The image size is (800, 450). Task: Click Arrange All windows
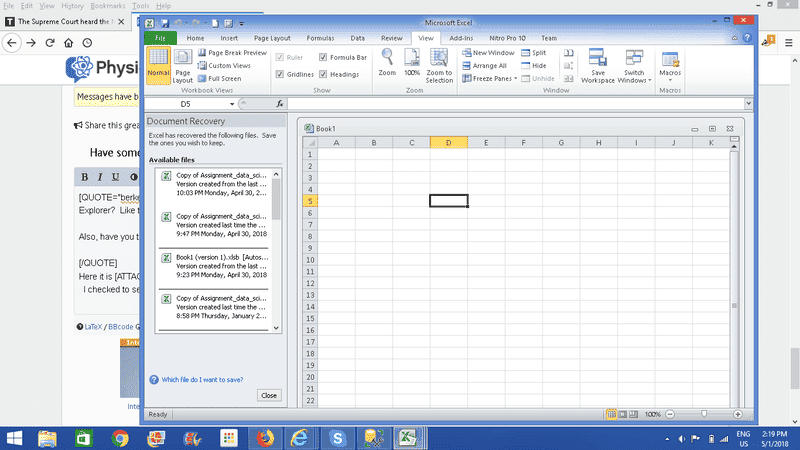pyautogui.click(x=488, y=65)
